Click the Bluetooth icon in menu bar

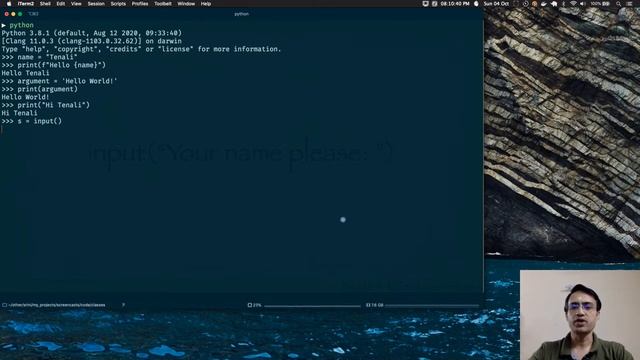564,4
